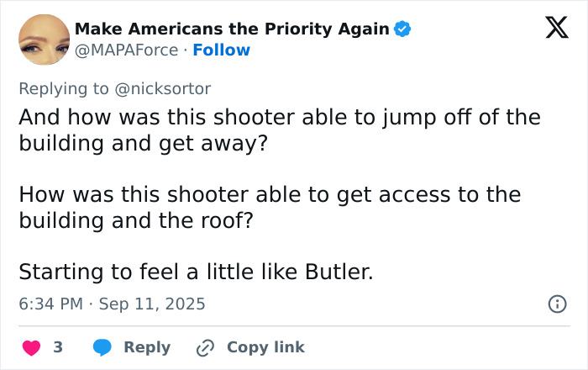Click the X logo icon
The image size is (588, 370).
click(551, 30)
